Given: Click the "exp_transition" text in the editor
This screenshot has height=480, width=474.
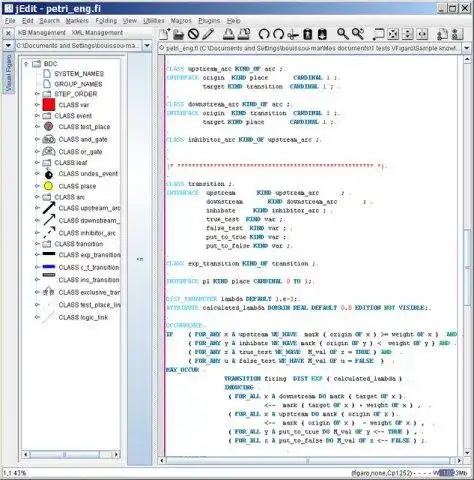Looking at the screenshot, I should (213, 264).
